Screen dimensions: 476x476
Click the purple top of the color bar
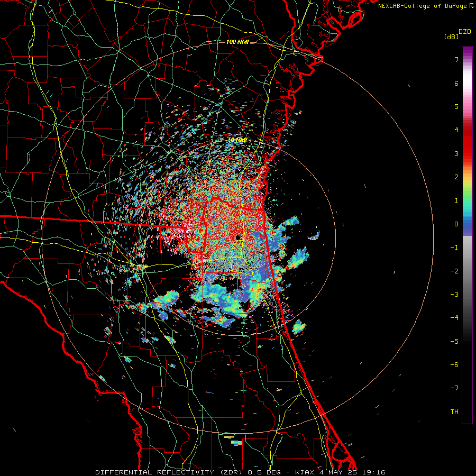467,51
